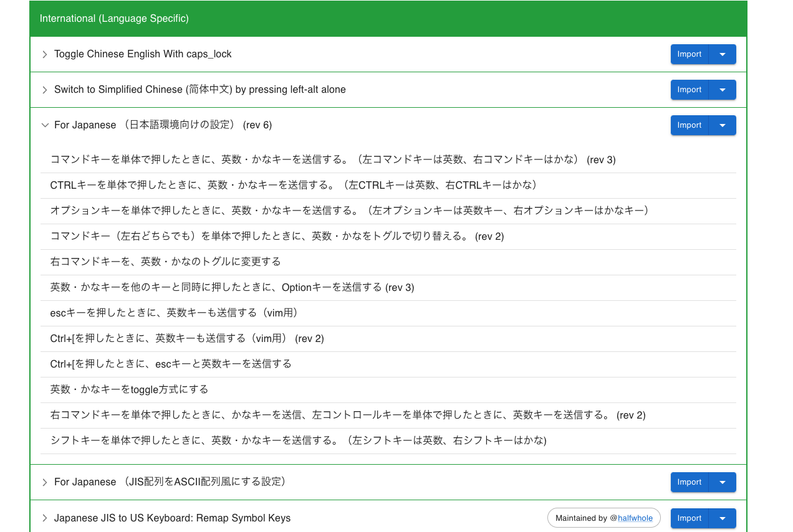Open Import dropdown arrow for JIS to US Keyboard
The height and width of the screenshot is (532, 793).
pos(723,518)
